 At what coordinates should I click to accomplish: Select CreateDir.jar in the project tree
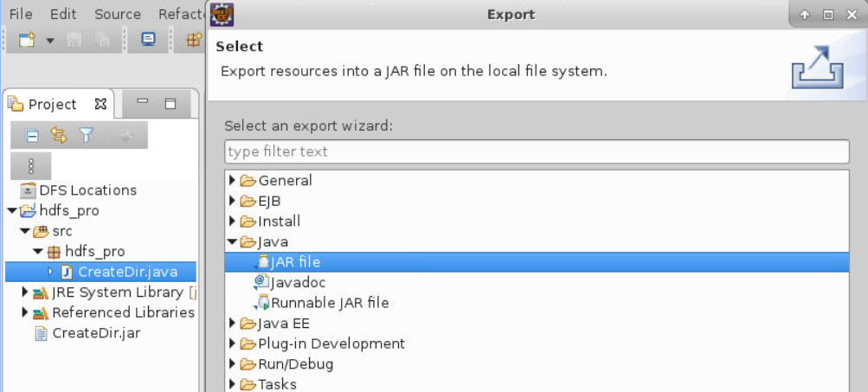[x=96, y=333]
